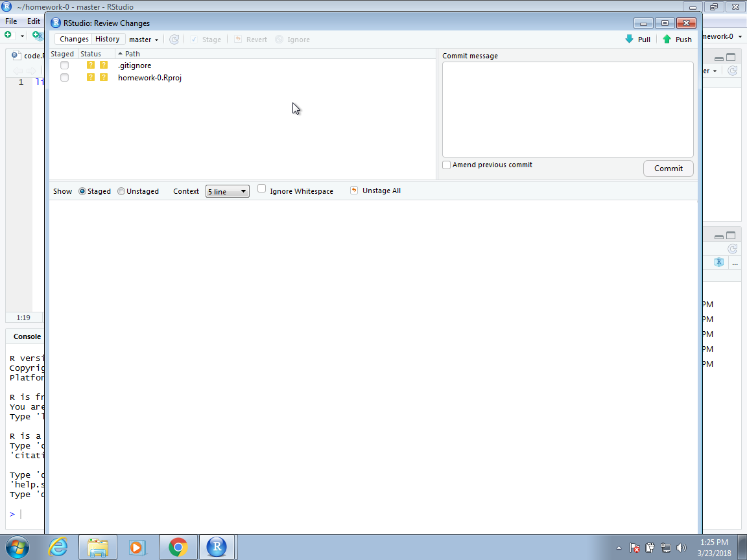The image size is (747, 560).
Task: Click first status icon for homework-0.Rproj
Action: click(91, 77)
